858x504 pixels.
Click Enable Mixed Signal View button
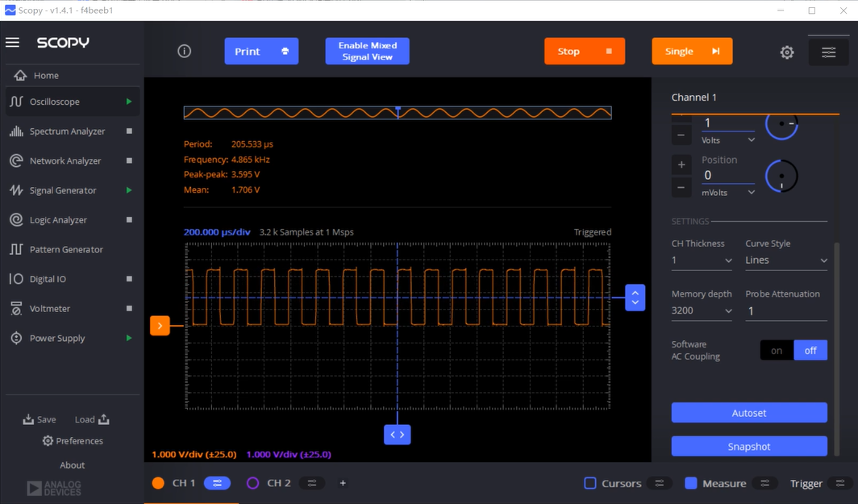pos(367,52)
